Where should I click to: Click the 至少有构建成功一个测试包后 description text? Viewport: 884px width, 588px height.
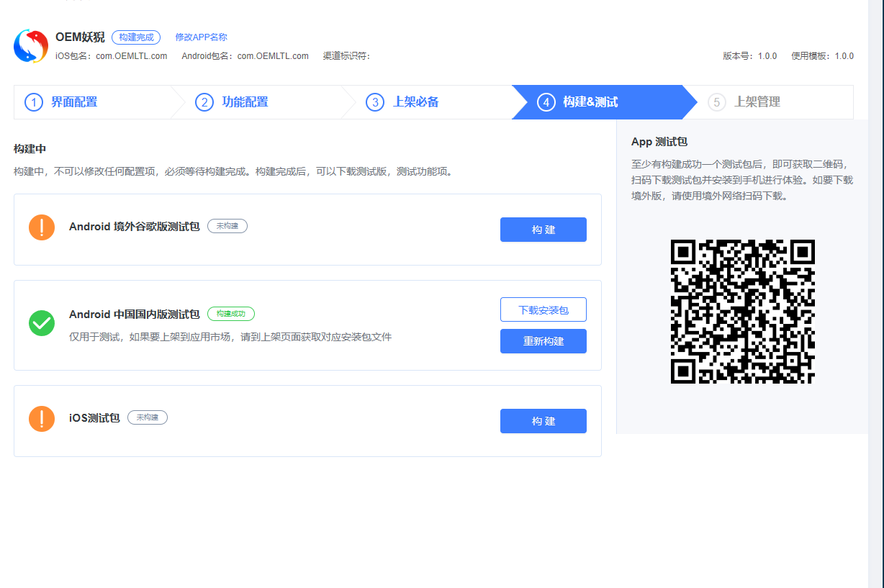click(742, 179)
